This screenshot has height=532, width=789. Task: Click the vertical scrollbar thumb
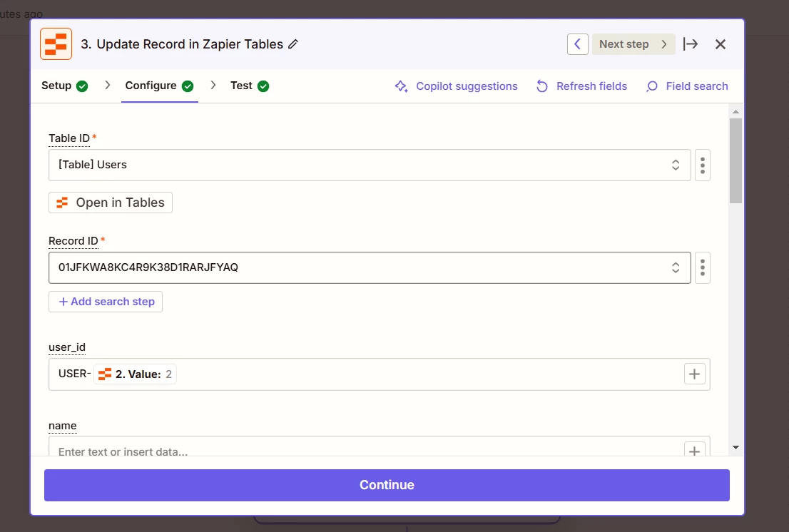pos(735,161)
